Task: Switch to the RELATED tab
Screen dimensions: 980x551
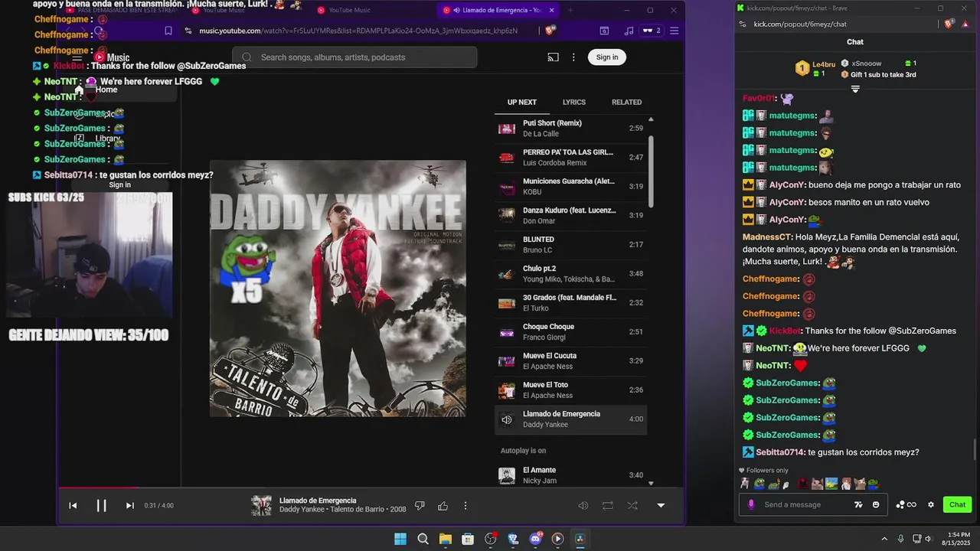Action: pyautogui.click(x=626, y=102)
